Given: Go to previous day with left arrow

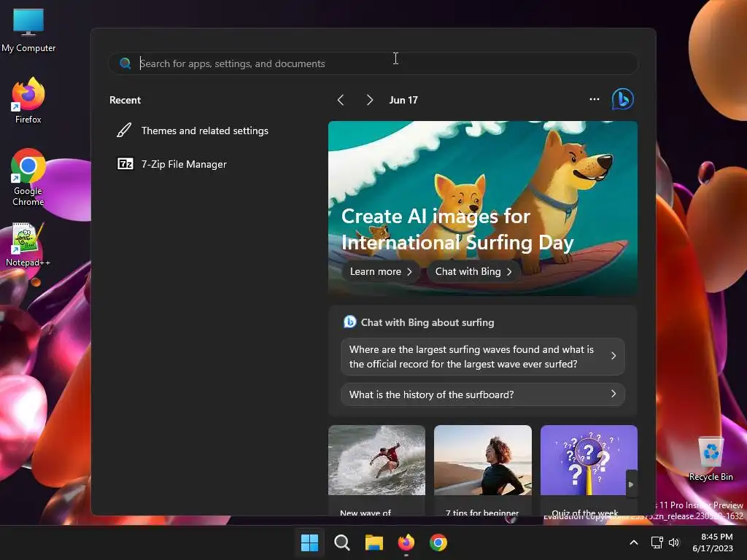Looking at the screenshot, I should pos(341,100).
